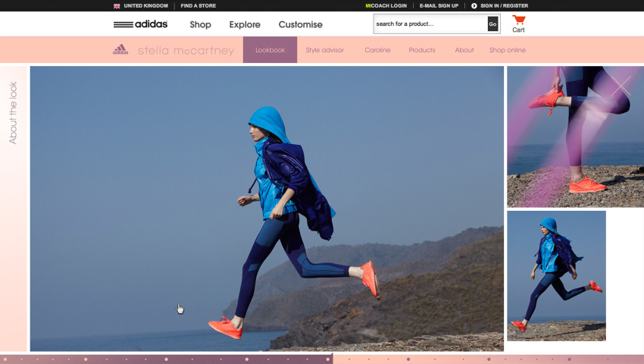The height and width of the screenshot is (364, 644).
Task: Open the Shop online tab
Action: [x=507, y=50]
